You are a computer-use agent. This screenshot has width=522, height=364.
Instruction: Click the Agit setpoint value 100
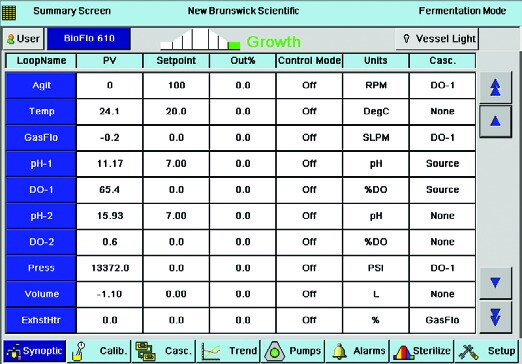click(x=176, y=86)
